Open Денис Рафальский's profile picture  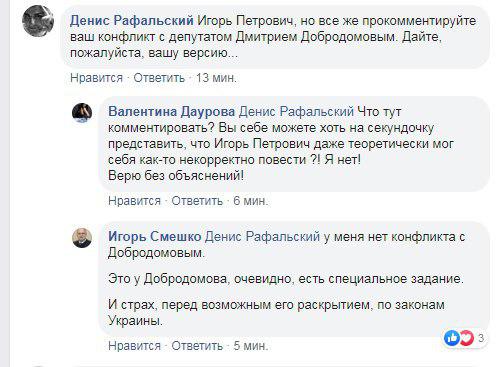pos(38,21)
